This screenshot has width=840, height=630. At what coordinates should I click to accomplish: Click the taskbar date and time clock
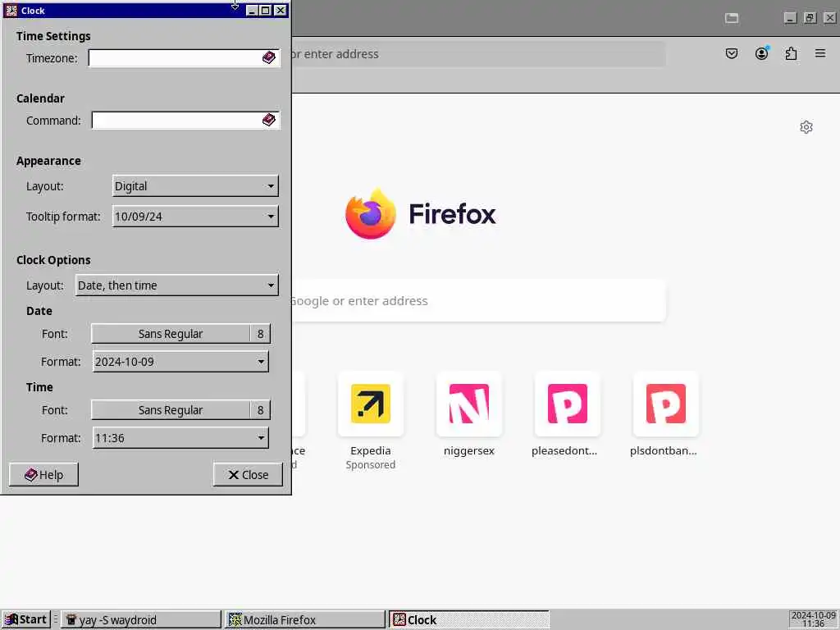[x=813, y=620]
